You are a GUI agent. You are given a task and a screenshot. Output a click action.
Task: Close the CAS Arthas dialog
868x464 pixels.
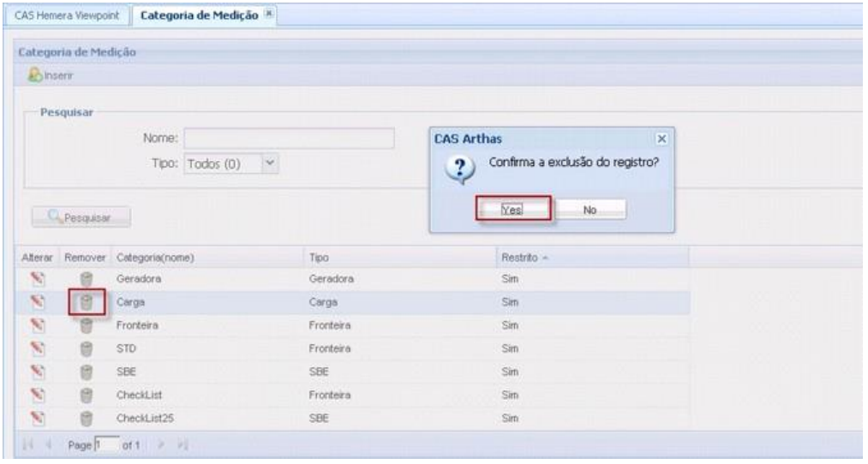pyautogui.click(x=660, y=138)
